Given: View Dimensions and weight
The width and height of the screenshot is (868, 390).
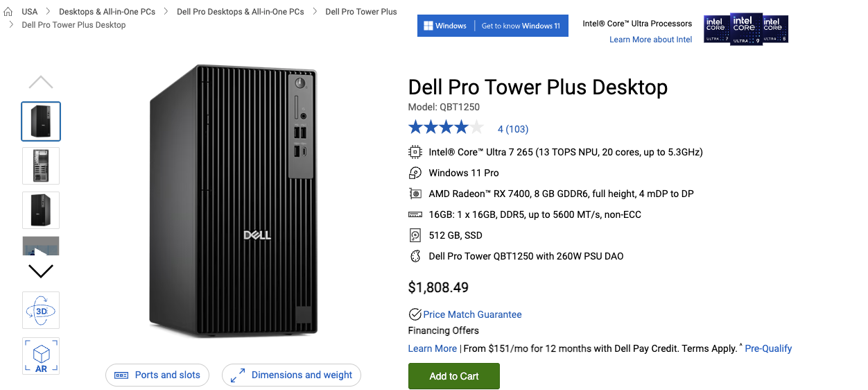Looking at the screenshot, I should 291,375.
